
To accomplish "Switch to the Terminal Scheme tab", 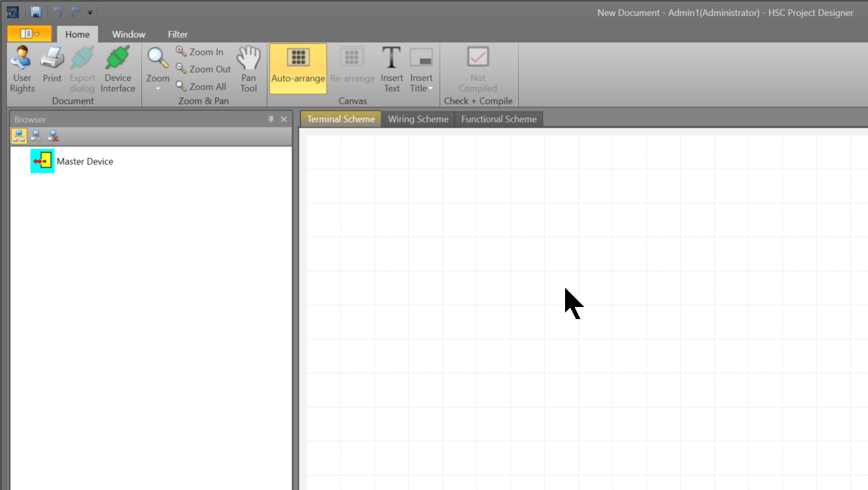I will click(341, 119).
